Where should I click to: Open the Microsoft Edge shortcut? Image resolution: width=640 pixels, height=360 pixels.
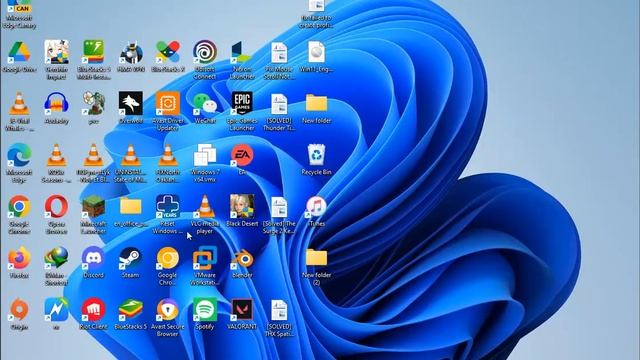point(19,155)
